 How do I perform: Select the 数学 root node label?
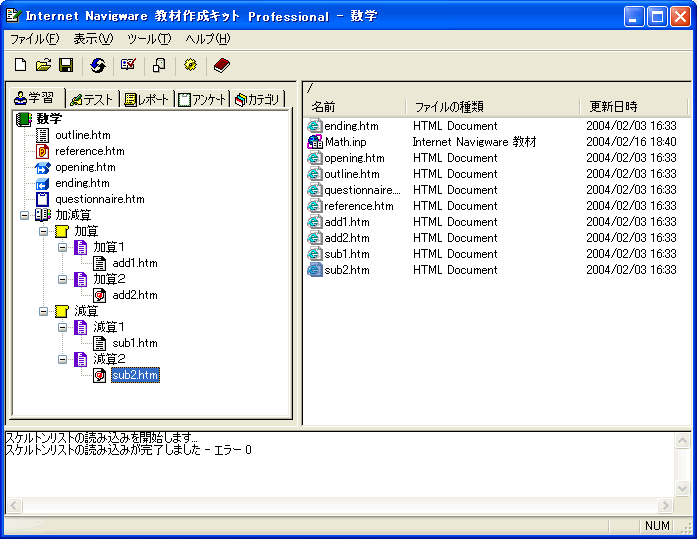[49, 119]
